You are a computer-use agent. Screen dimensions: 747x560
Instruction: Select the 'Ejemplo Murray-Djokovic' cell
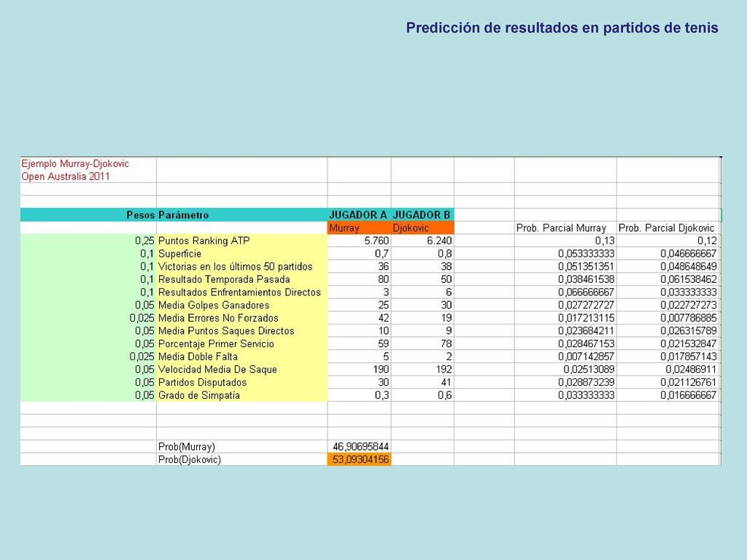(75, 163)
